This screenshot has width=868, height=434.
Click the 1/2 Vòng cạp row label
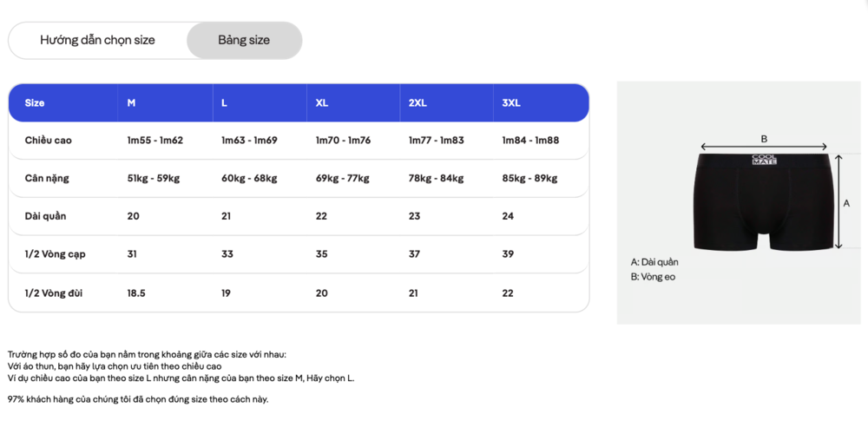pyautogui.click(x=56, y=254)
